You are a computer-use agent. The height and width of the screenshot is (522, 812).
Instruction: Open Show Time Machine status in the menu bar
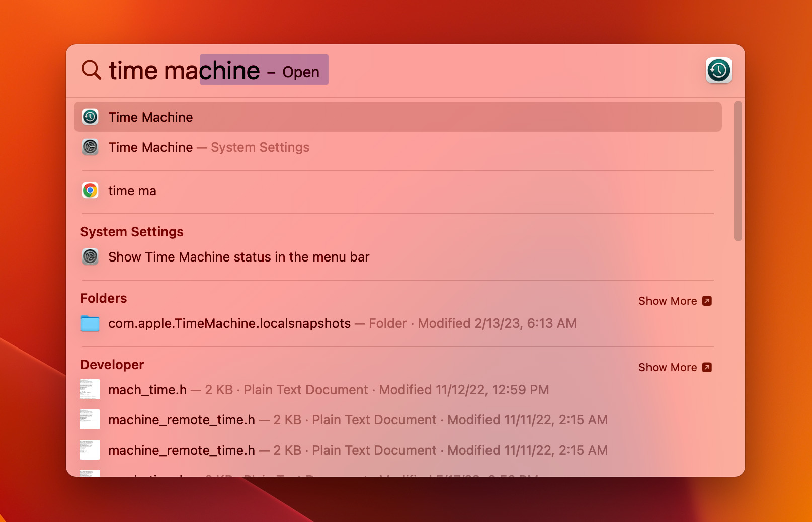[398, 256]
